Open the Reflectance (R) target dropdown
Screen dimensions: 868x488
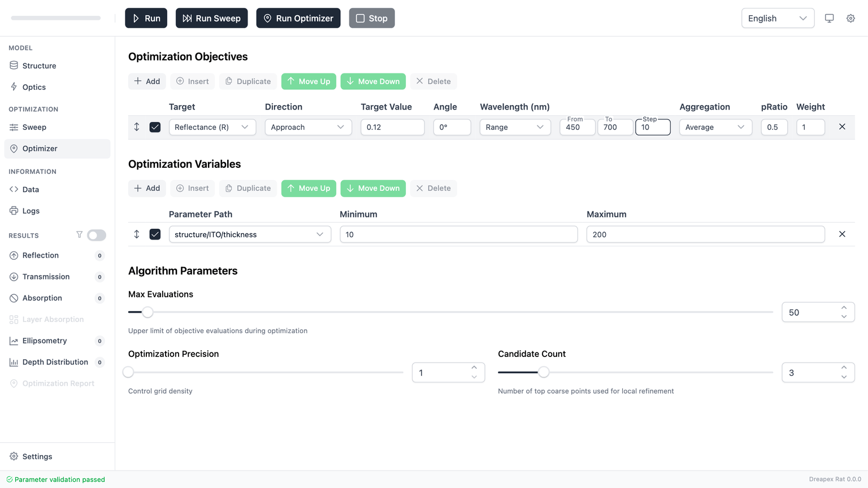[x=212, y=127]
